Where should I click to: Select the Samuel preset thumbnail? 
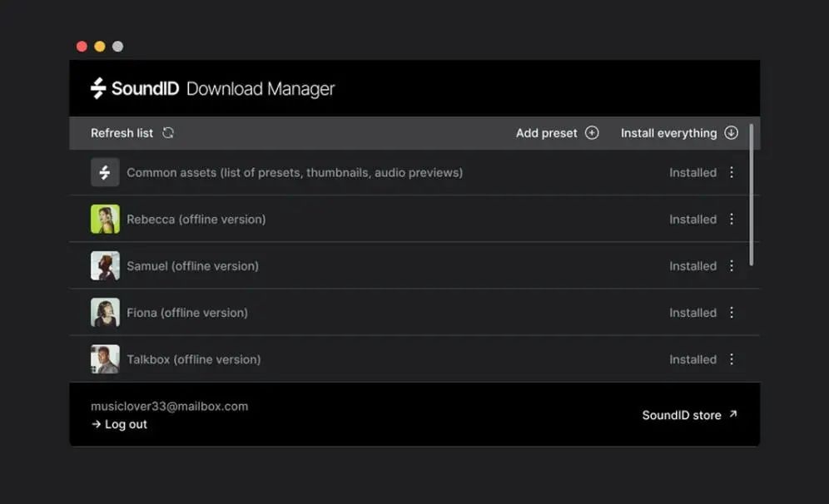tap(105, 266)
